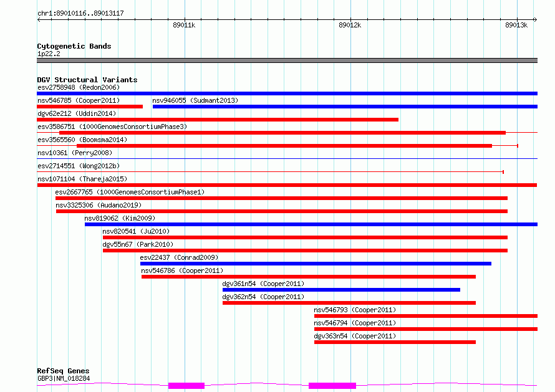Click the 89013k ruler tick label
555x392 pixels.
click(x=516, y=25)
